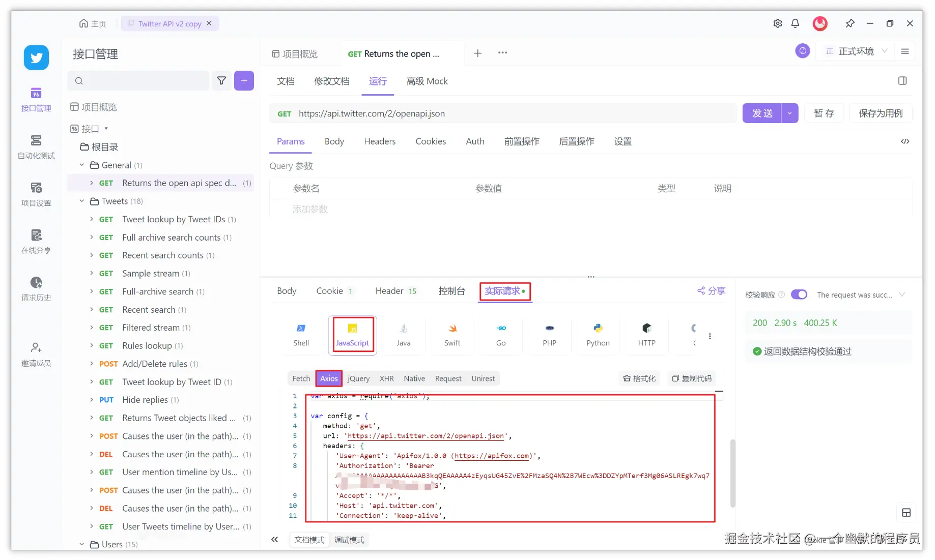Click the 保存为用例 button
This screenshot has width=935, height=560.
(881, 113)
